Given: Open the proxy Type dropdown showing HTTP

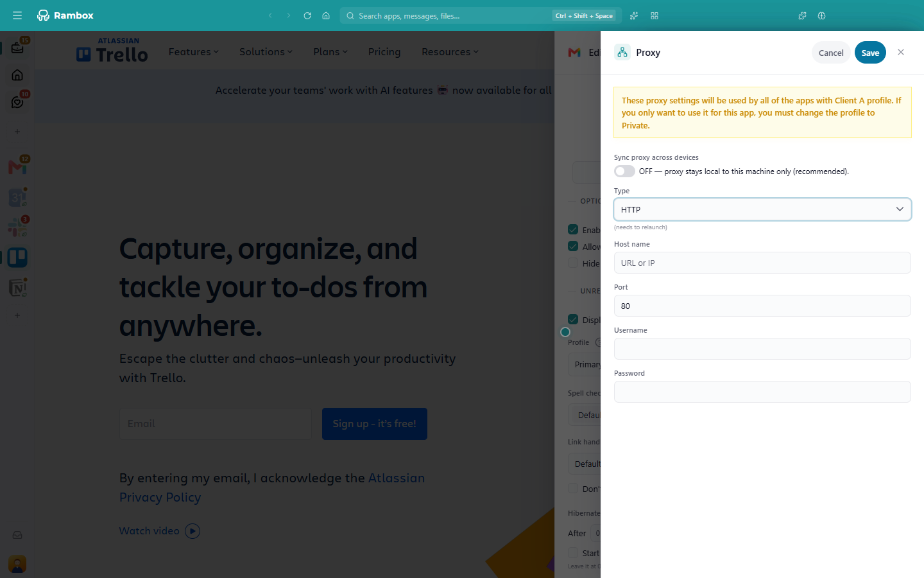Looking at the screenshot, I should [762, 209].
